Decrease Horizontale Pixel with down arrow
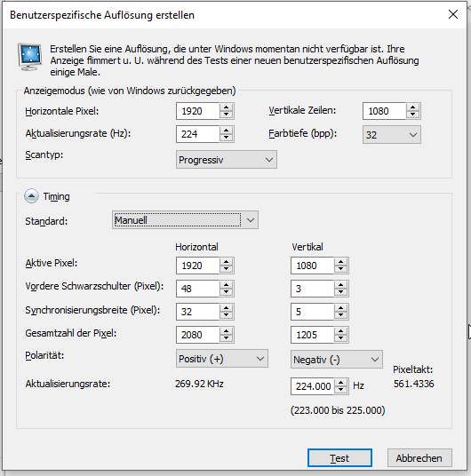 click(x=226, y=115)
